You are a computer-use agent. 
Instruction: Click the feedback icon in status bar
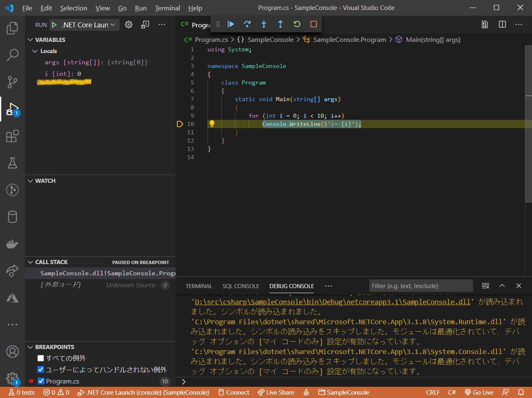(505, 392)
